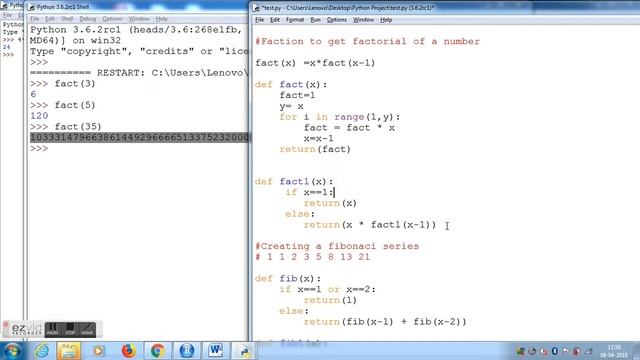Launch Firefox from taskbar

[x=128, y=351]
